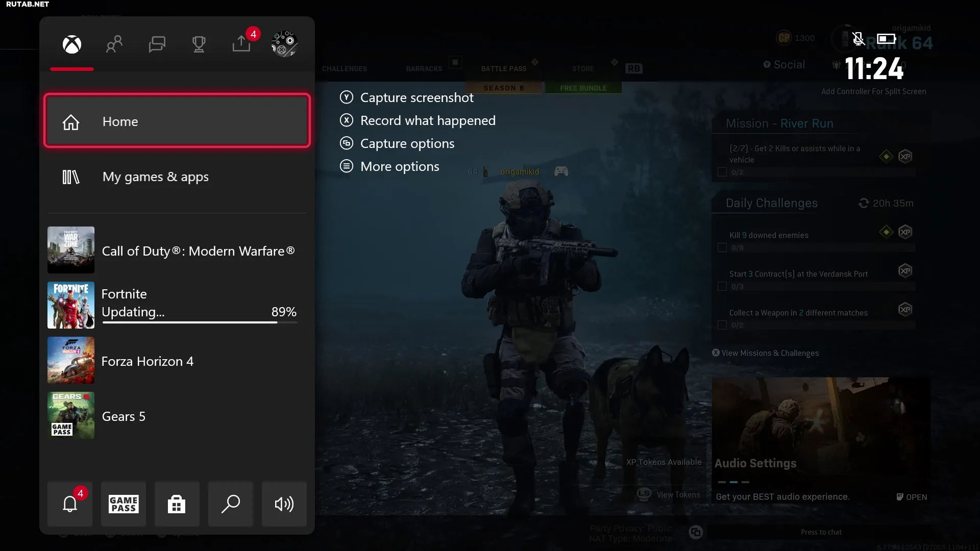
Task: Check the Collect a Weapon checkbox
Action: coord(722,325)
